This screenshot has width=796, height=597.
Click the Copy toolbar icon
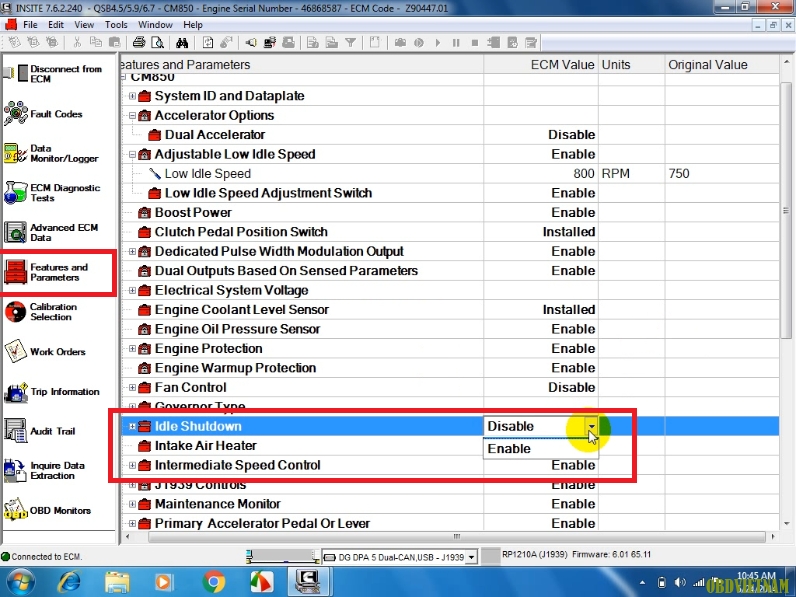95,43
